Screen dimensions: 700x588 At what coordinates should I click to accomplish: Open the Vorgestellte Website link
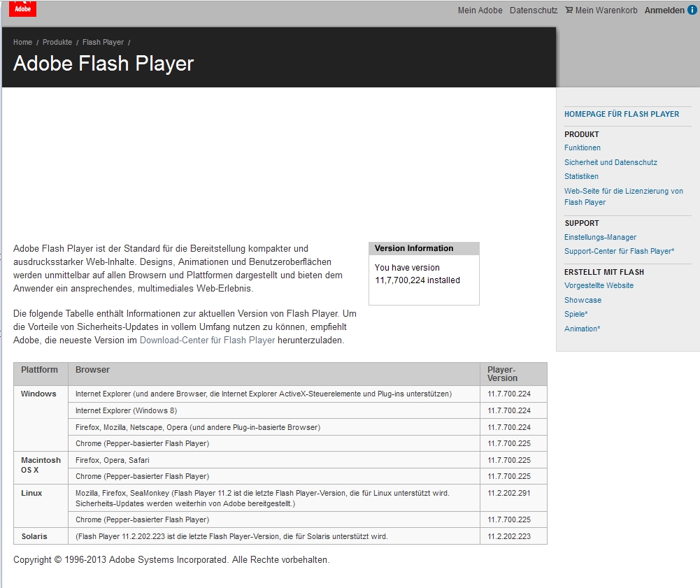coord(599,285)
